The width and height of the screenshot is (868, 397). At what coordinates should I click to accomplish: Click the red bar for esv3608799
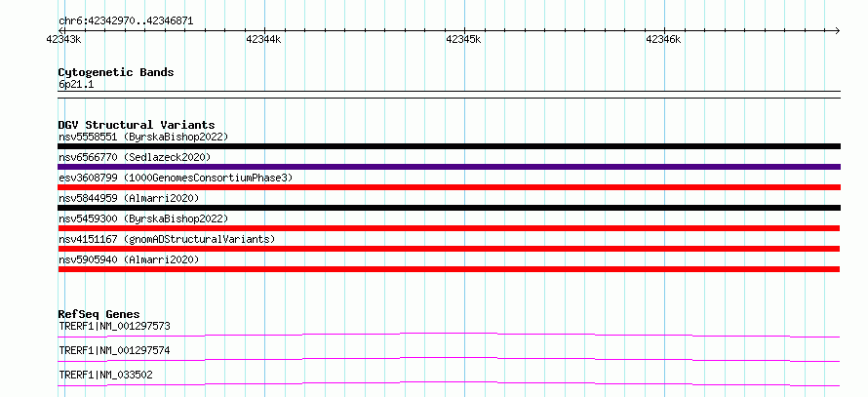[449, 187]
